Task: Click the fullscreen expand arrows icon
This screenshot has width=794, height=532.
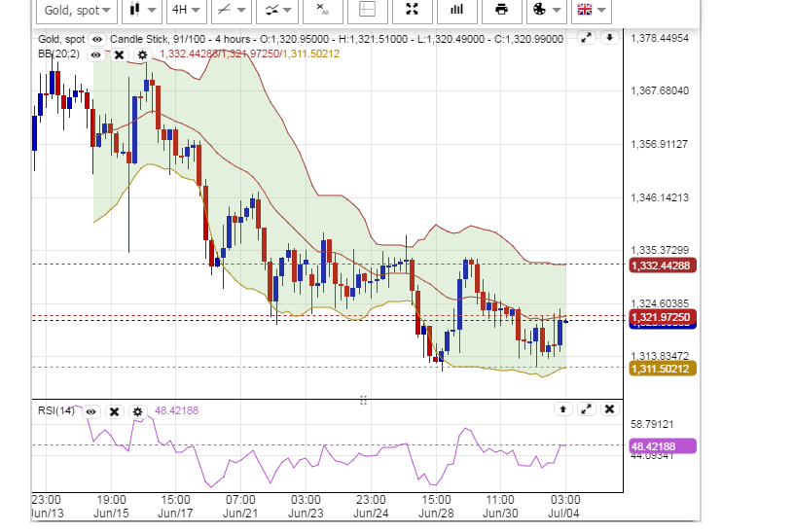Action: (413, 11)
